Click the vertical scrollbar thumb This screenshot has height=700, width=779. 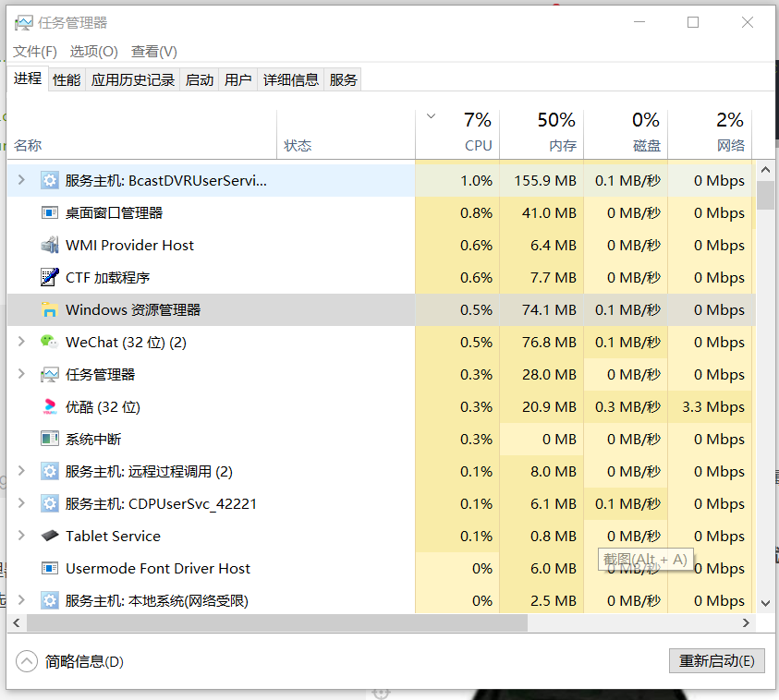click(765, 195)
